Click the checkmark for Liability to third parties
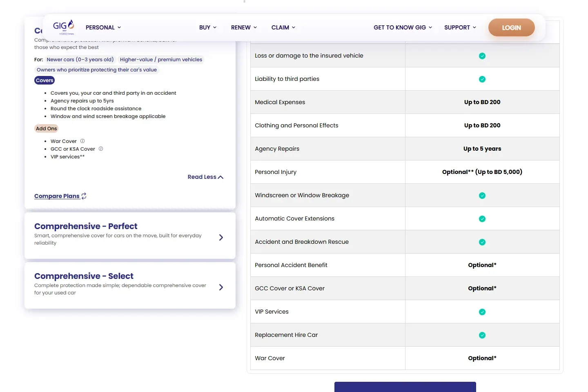The width and height of the screenshot is (588, 392). pos(482,79)
